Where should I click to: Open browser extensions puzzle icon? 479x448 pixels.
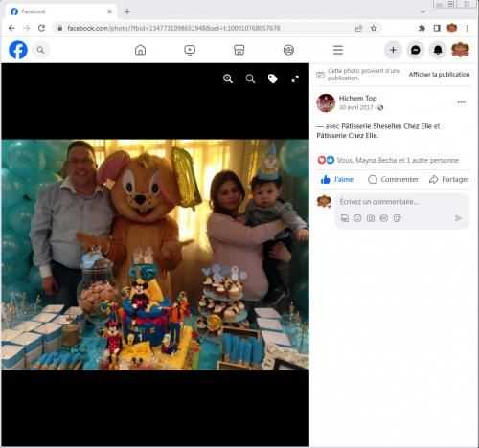422,28
